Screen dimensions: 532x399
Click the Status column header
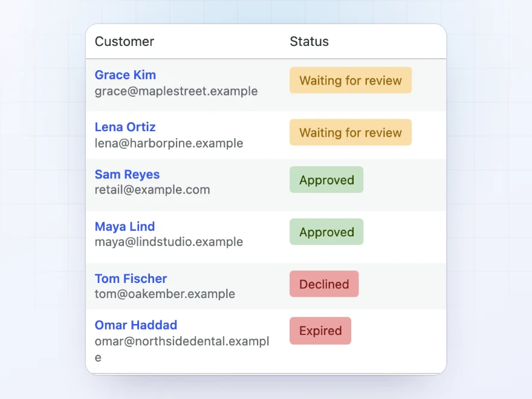tap(309, 41)
